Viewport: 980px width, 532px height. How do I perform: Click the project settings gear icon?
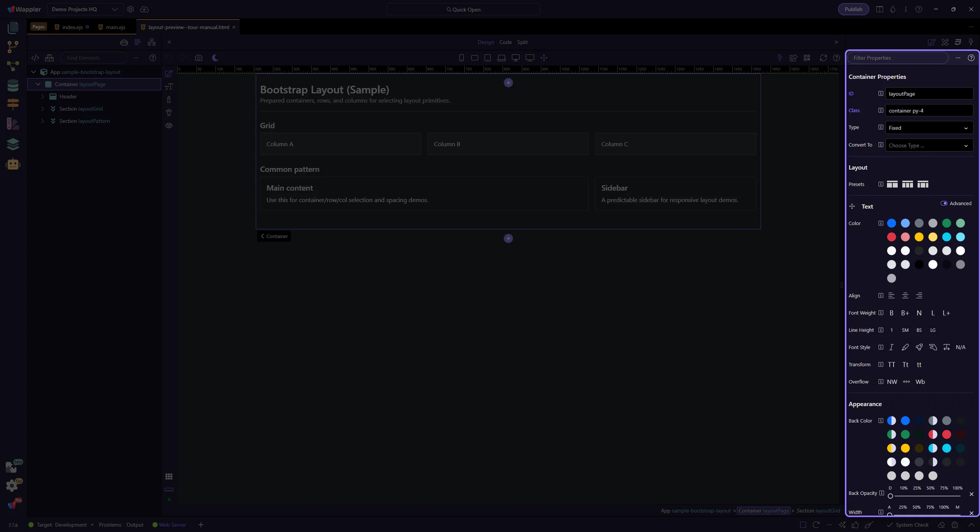131,9
